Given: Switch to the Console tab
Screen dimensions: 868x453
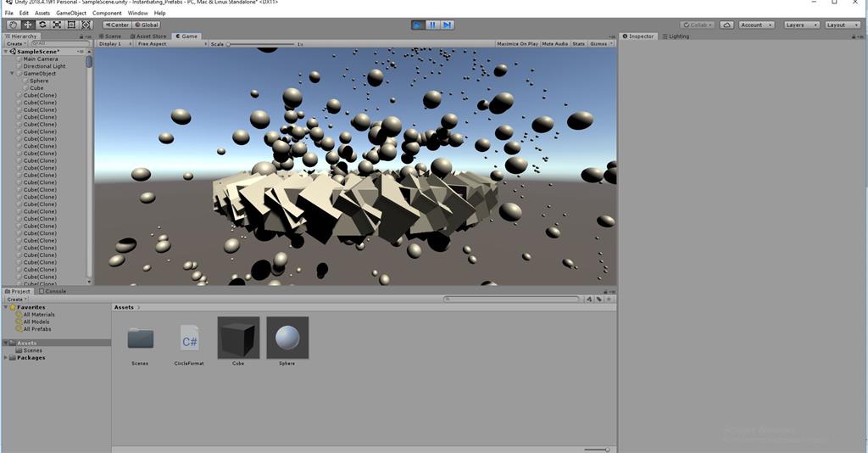Looking at the screenshot, I should [x=53, y=291].
